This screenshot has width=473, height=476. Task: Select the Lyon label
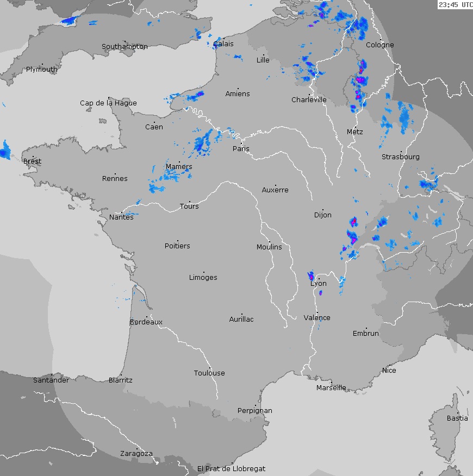click(x=319, y=284)
